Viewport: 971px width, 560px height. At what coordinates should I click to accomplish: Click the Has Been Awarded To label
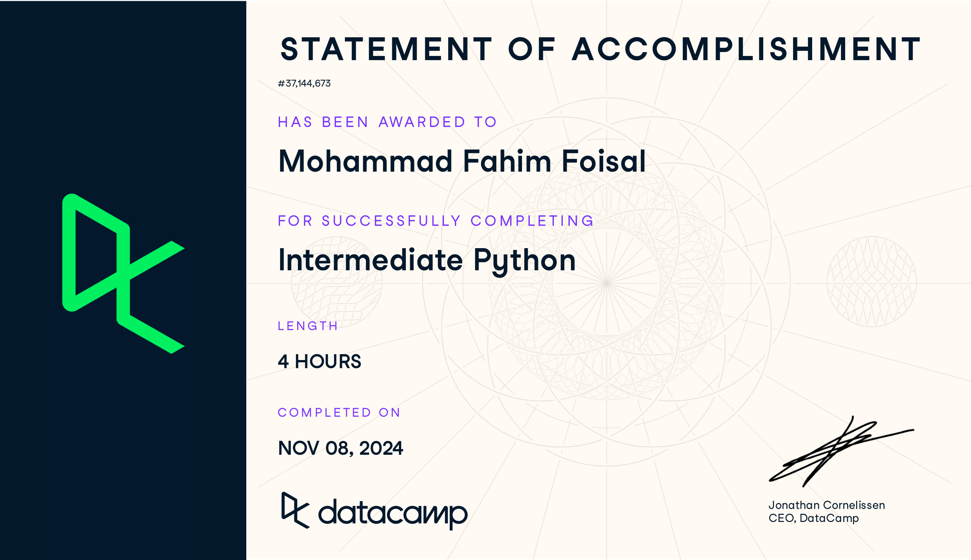coord(387,122)
